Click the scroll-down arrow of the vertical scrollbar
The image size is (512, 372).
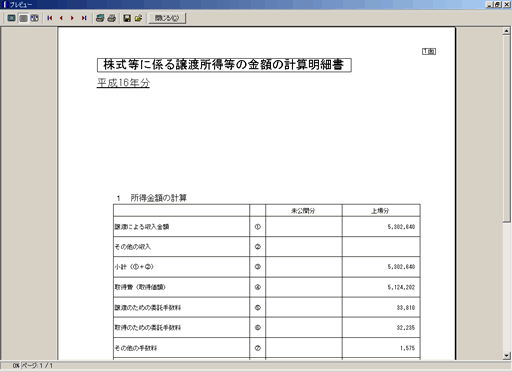point(506,356)
